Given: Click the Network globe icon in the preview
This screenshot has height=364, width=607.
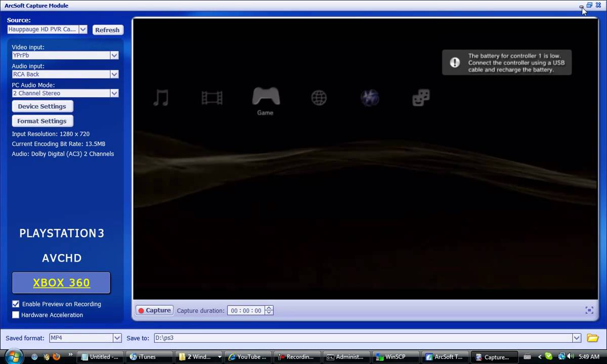Looking at the screenshot, I should (x=319, y=98).
